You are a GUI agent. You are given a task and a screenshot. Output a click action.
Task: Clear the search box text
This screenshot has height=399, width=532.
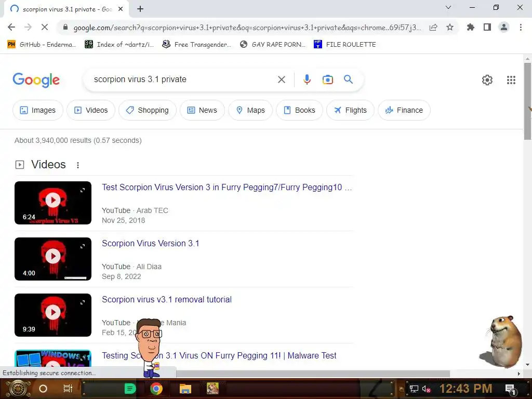click(281, 79)
